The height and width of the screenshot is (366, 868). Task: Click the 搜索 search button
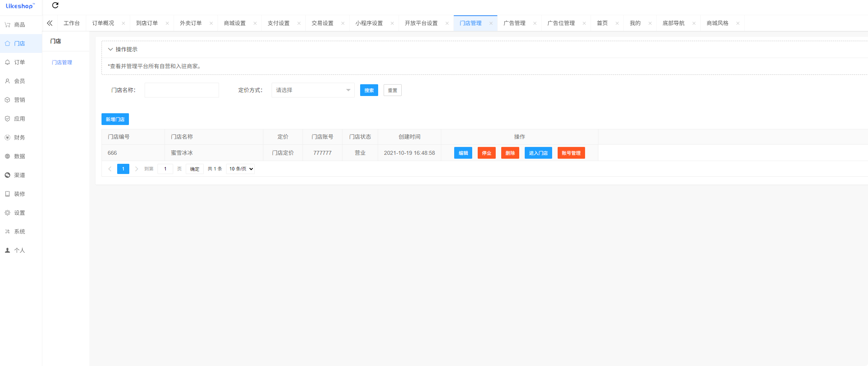[x=369, y=90]
